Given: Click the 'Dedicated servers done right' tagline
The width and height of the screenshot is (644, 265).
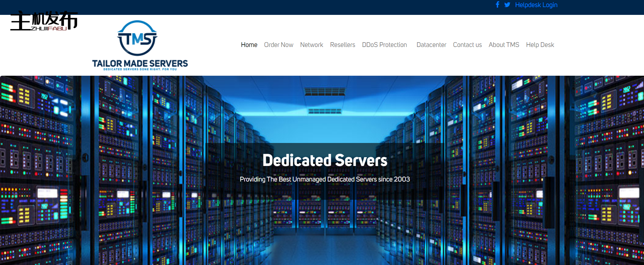Looking at the screenshot, I should coord(140,69).
